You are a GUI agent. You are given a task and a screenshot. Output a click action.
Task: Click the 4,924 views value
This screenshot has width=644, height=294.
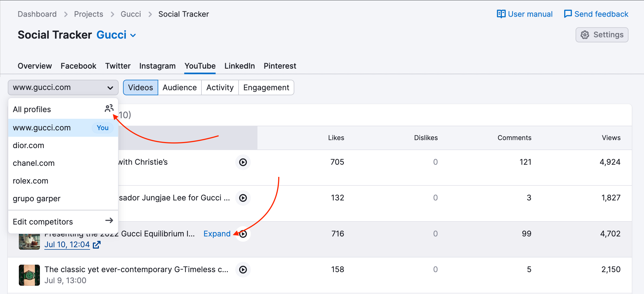coord(610,162)
